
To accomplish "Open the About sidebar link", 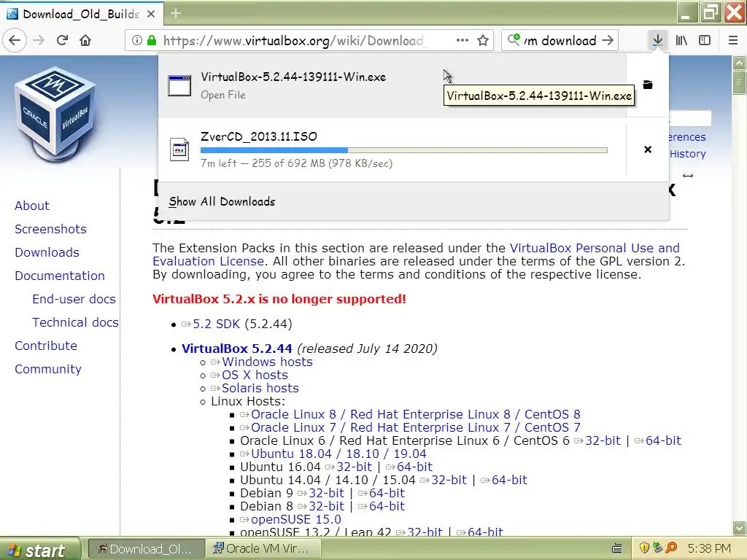I will coord(32,206).
